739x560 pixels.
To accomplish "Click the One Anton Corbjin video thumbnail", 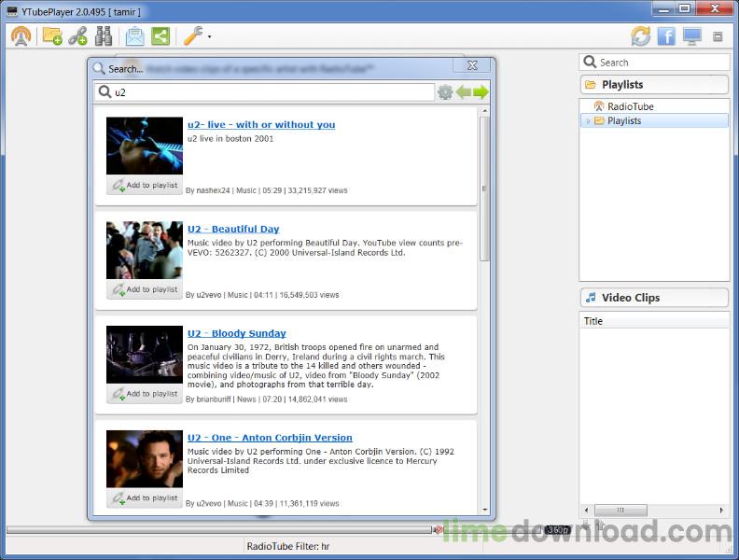I will [x=145, y=458].
